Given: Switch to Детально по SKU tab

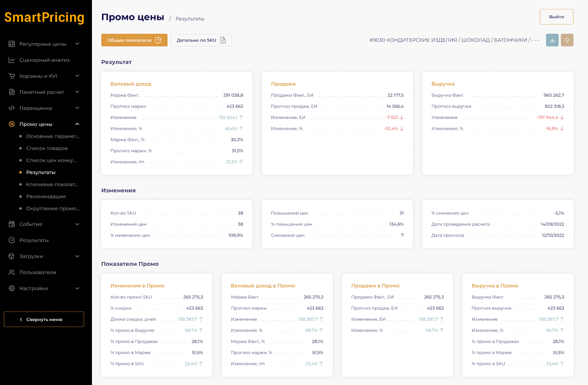Looking at the screenshot, I should (x=201, y=40).
